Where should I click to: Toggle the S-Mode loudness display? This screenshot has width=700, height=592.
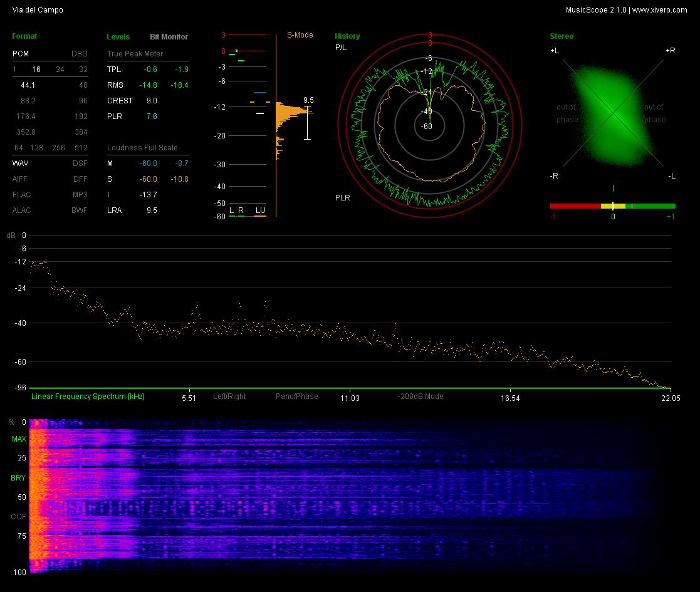(x=300, y=35)
